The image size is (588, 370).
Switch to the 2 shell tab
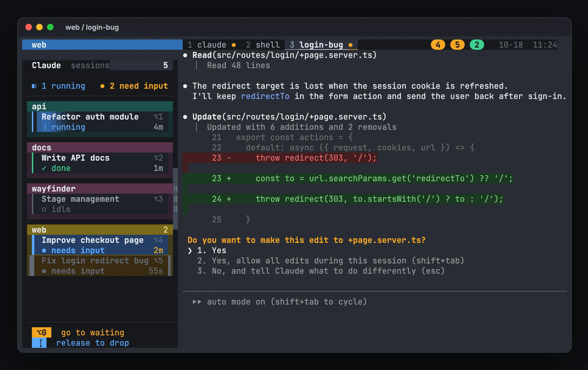[263, 45]
